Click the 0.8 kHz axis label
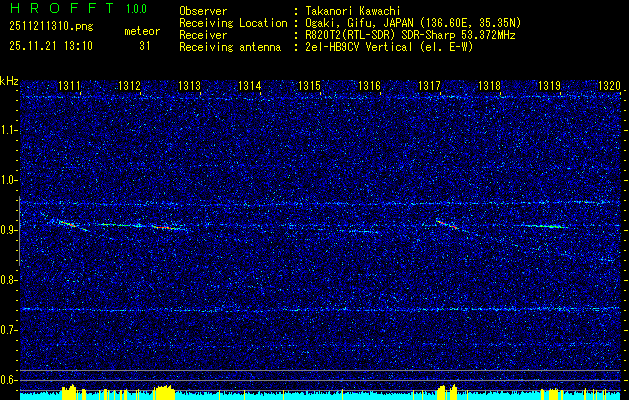 click(7, 280)
